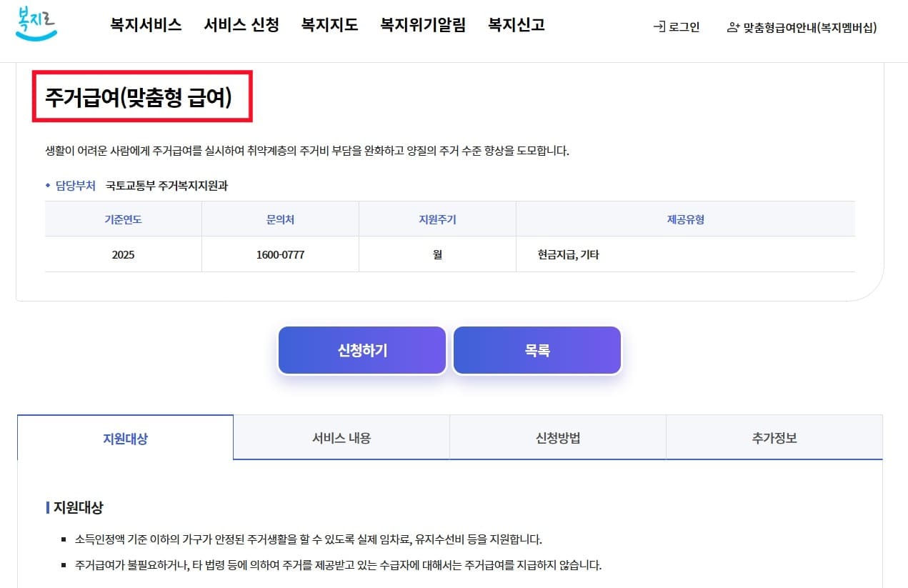Switch to the 추가정보 tab
Screen dimensions: 908x588
(774, 438)
